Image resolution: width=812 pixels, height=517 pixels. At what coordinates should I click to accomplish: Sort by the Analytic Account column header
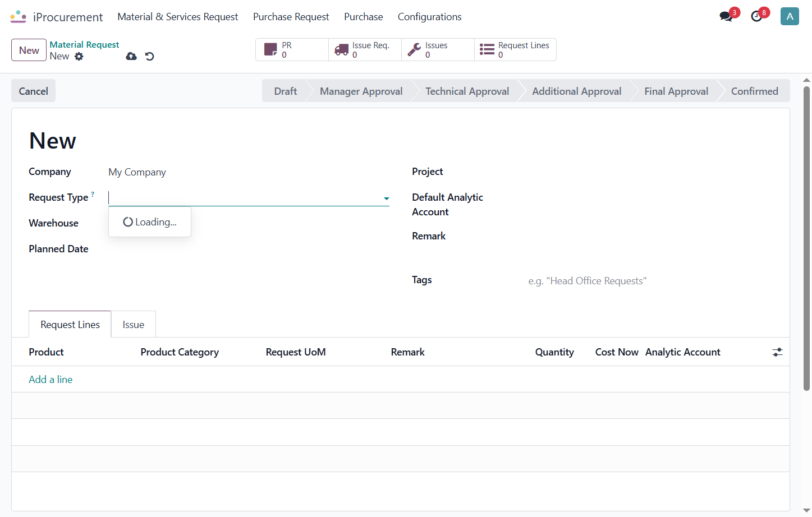pyautogui.click(x=683, y=352)
